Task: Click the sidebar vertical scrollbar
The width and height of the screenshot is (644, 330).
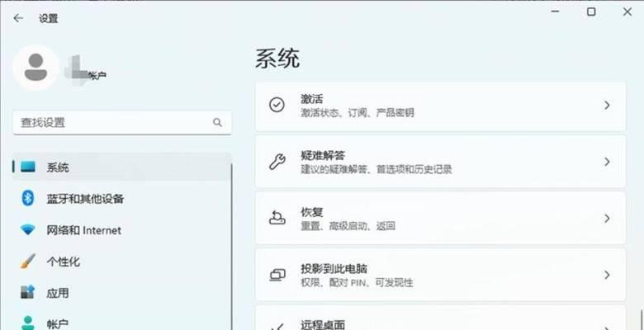Action: 232,247
